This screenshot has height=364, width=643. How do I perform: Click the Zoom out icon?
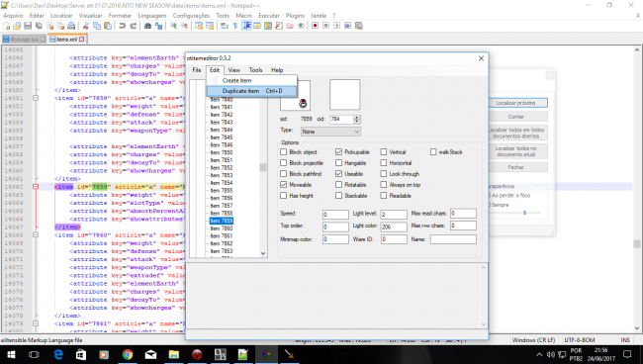185,26
